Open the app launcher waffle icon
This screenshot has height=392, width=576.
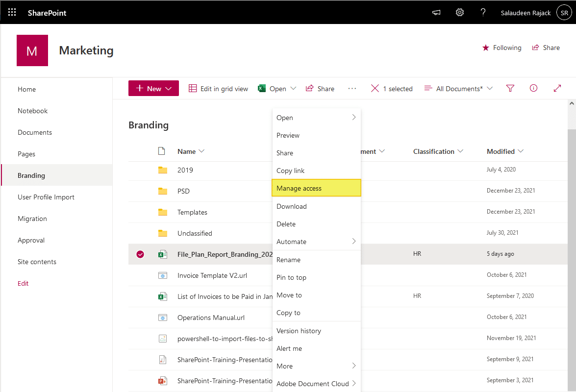point(12,12)
